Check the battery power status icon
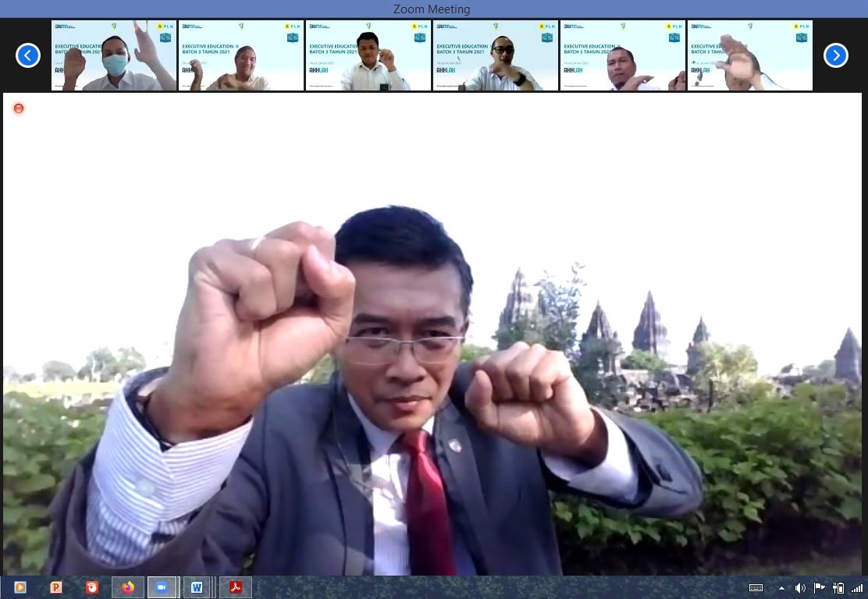868x599 pixels. 839,588
